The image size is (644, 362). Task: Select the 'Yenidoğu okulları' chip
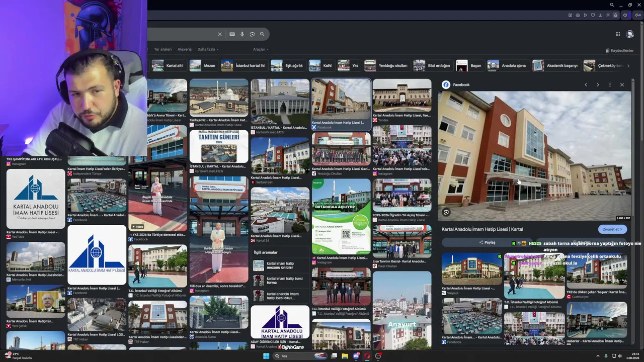(386, 66)
